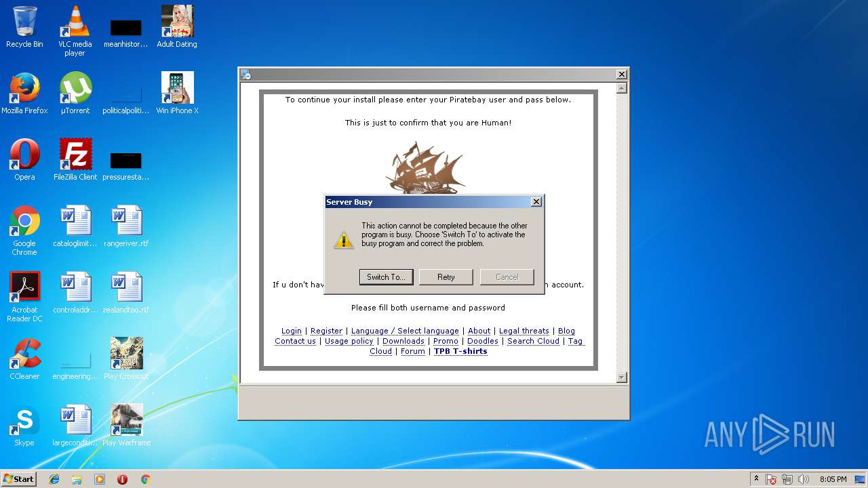Viewport: 868px width, 488px height.
Task: Launch Google Chrome from desktop
Action: point(24,230)
